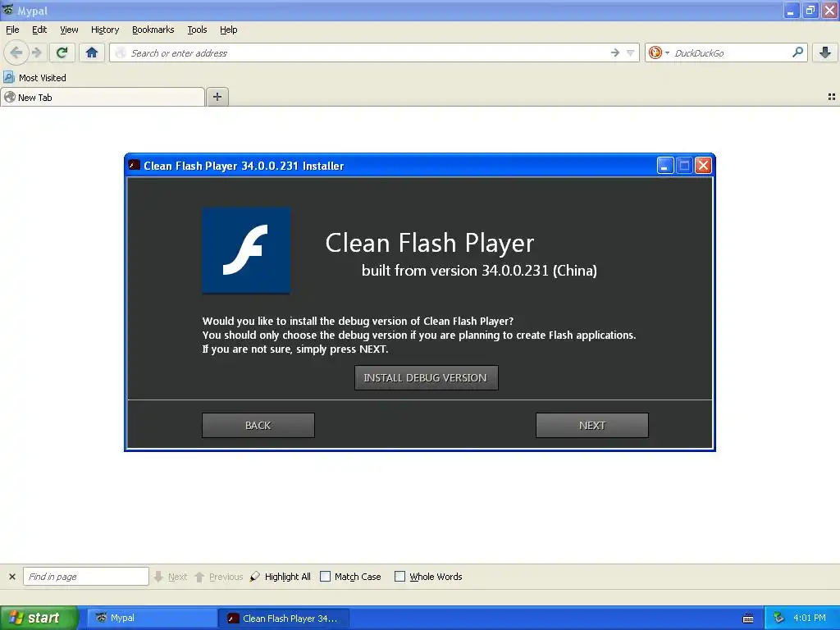Click the NEXT button in installer

(592, 426)
